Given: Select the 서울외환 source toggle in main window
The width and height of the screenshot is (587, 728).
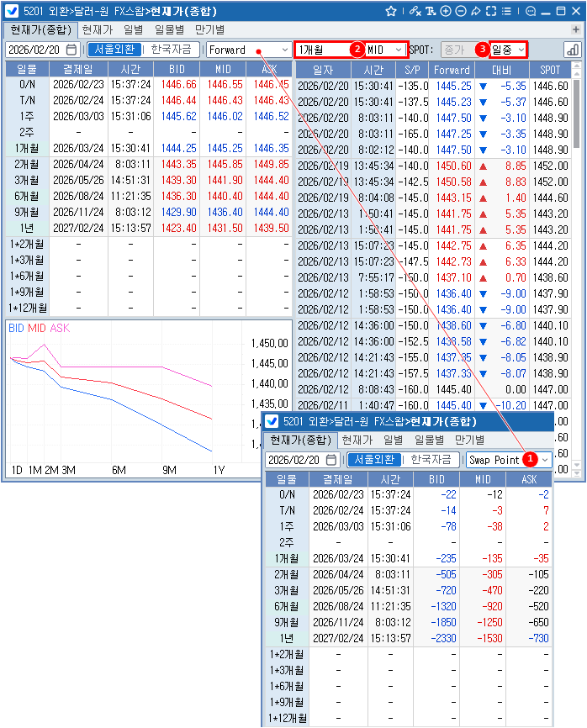Looking at the screenshot, I should [114, 50].
